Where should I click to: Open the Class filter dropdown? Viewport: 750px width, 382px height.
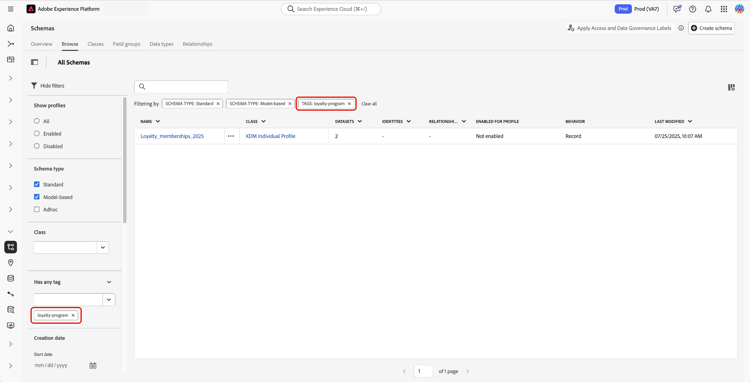click(x=103, y=247)
